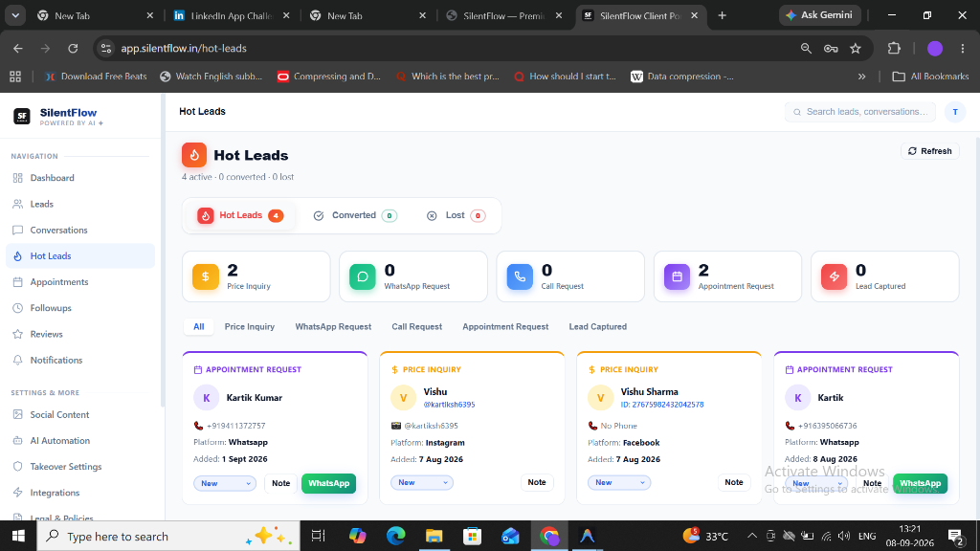Switch to LinkedIn App Challenge tab
Image resolution: width=980 pixels, height=551 pixels.
point(232,15)
